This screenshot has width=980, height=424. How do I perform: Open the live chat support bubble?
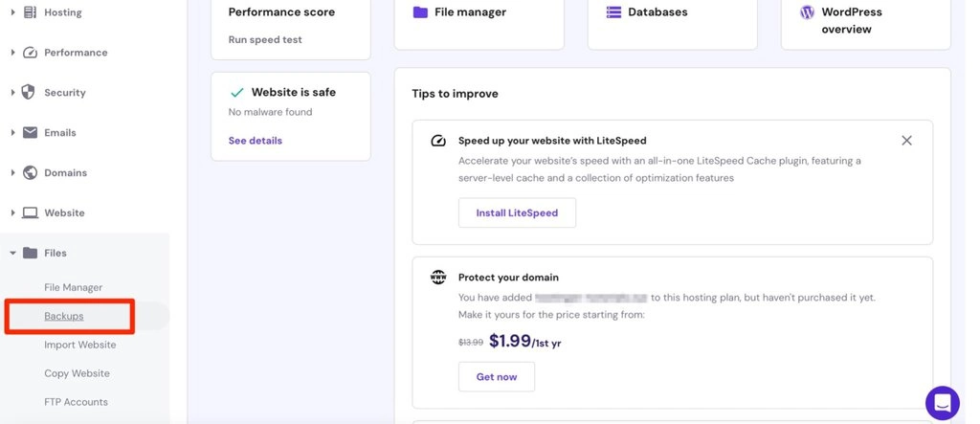(x=942, y=403)
